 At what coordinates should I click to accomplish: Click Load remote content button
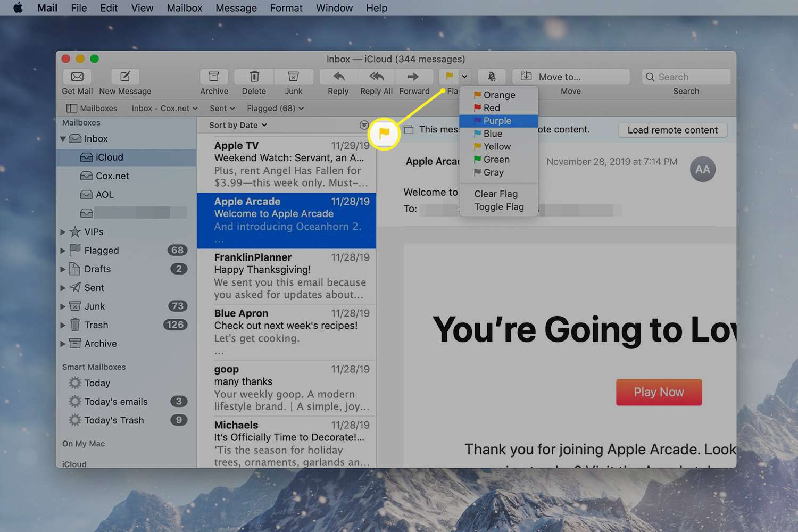click(x=672, y=130)
